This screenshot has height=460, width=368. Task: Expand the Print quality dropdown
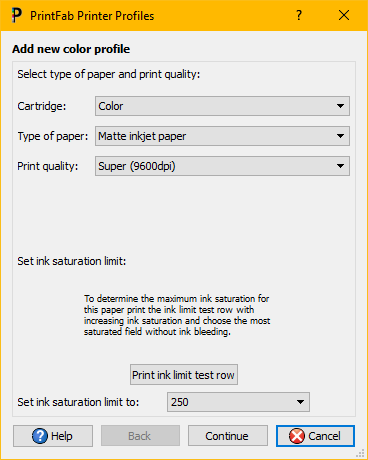tap(222, 166)
